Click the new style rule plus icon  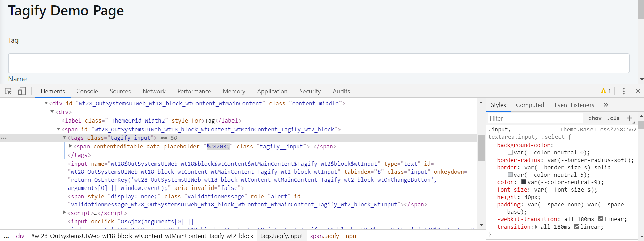coord(629,118)
